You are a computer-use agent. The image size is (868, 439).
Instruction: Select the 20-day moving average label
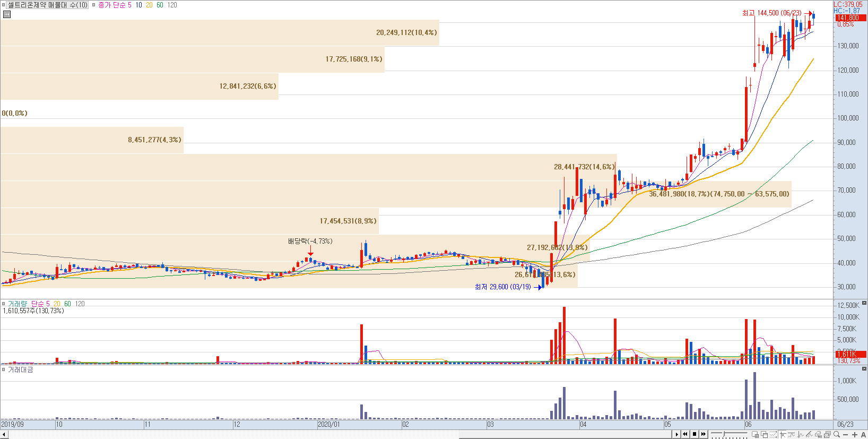(149, 5)
